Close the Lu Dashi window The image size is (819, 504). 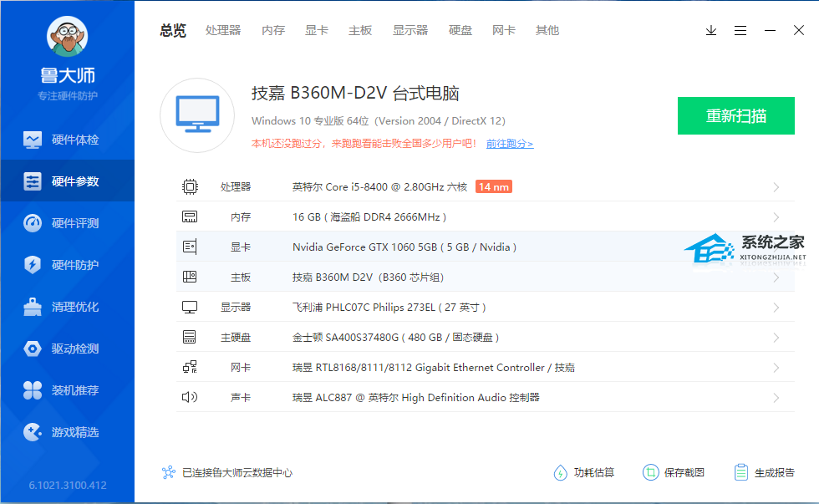799,30
